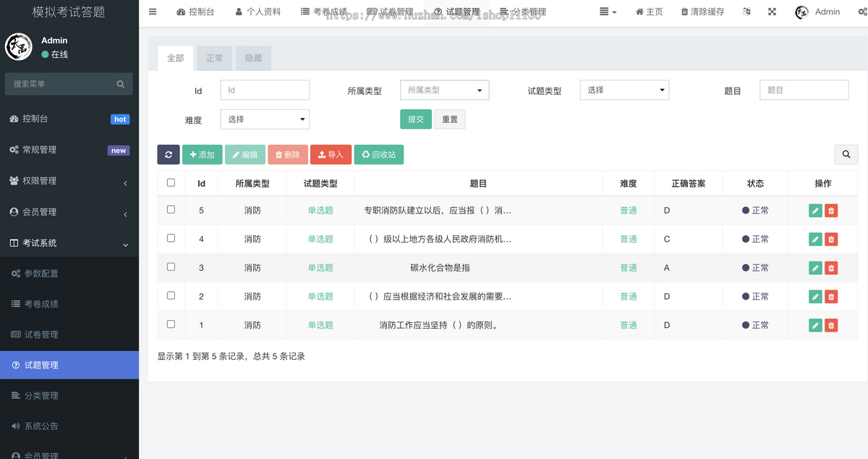Viewport: 868px width, 459px height.
Task: Open 试卷管理 in sidebar
Action: (x=69, y=334)
